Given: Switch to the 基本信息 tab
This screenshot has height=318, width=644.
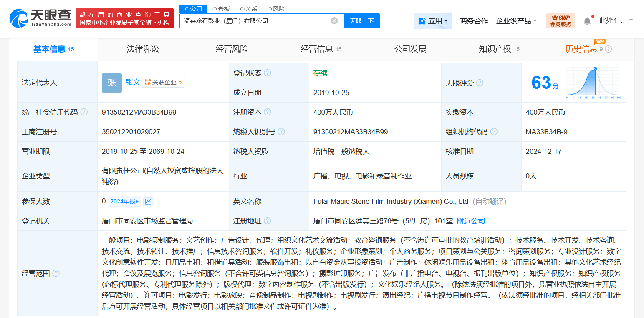Looking at the screenshot, I should [x=53, y=49].
